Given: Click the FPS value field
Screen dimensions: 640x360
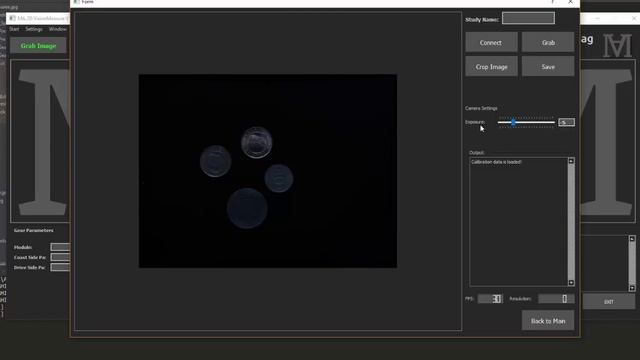Looking at the screenshot, I should tap(490, 299).
